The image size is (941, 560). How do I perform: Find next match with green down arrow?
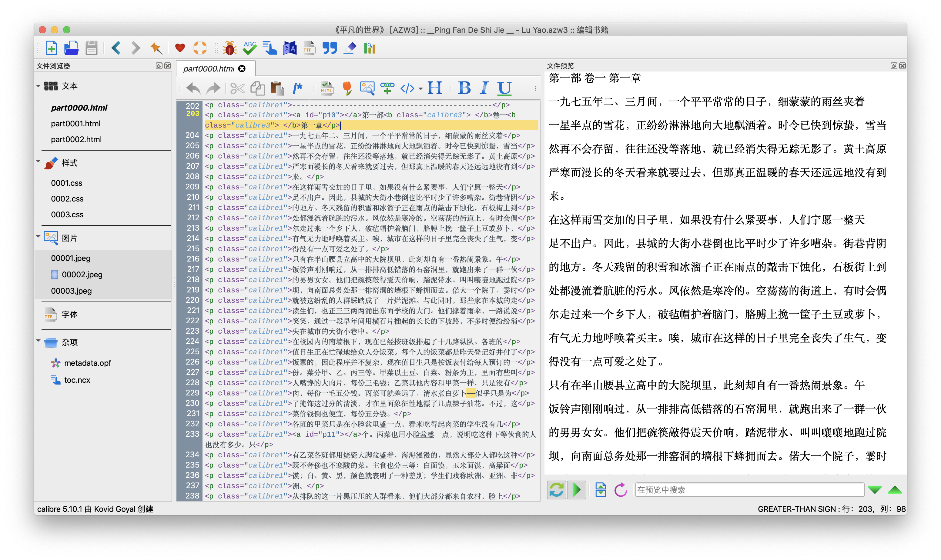tap(875, 490)
